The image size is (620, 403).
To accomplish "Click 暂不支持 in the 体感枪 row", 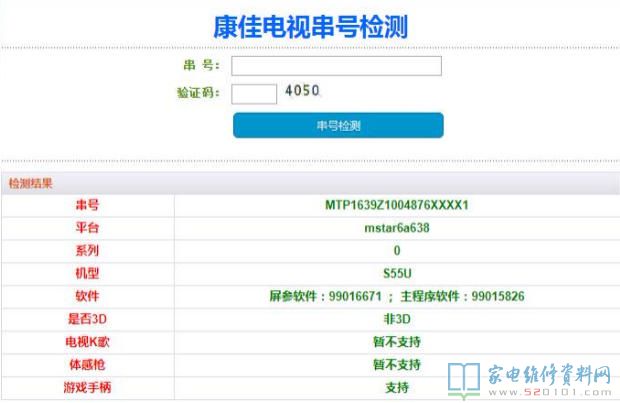I will point(397,365).
